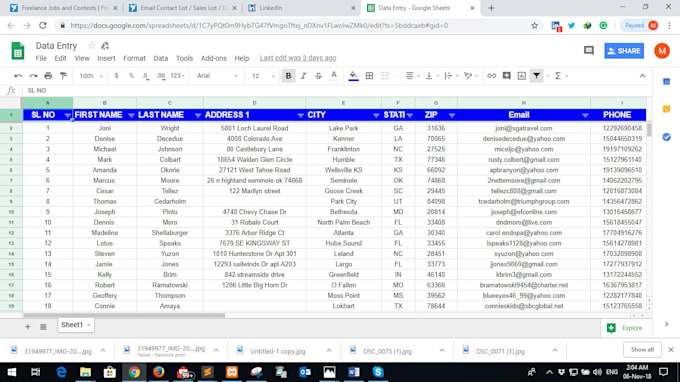Open Firefox from the taskbar
Image resolution: width=680 pixels, height=382 pixels.
(158, 372)
